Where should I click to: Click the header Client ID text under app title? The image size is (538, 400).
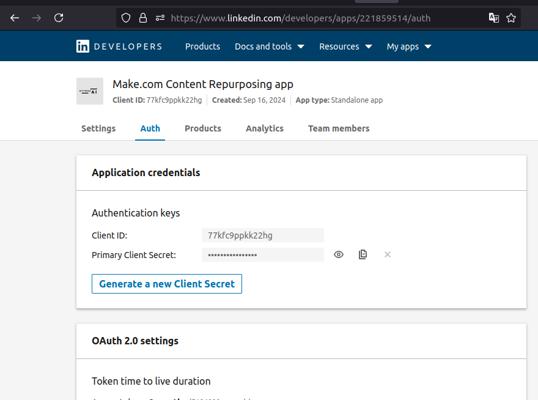[157, 100]
